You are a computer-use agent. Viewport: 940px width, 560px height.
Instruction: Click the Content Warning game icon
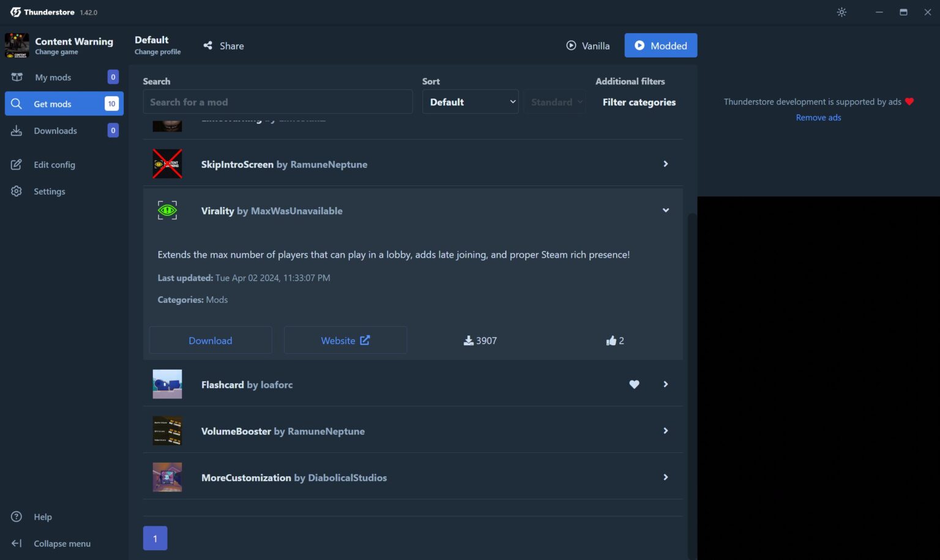[x=17, y=46]
